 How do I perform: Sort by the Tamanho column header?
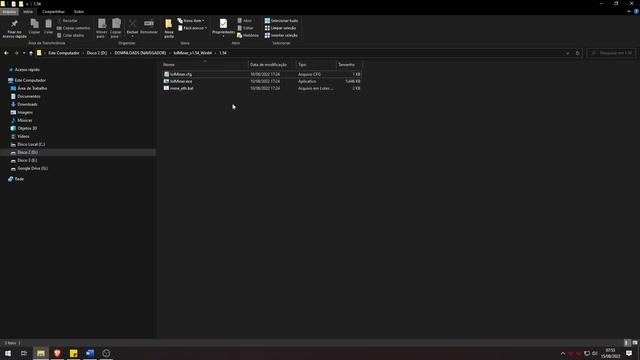pyautogui.click(x=349, y=64)
